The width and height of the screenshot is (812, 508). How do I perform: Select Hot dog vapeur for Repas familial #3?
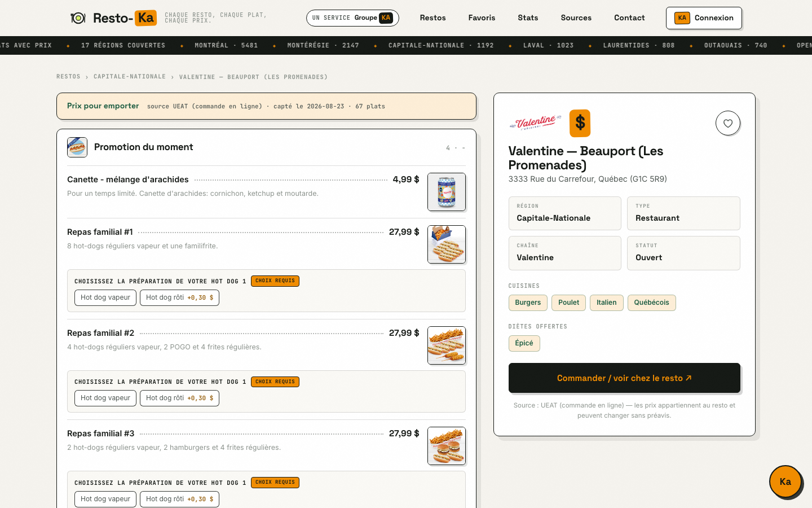click(105, 499)
